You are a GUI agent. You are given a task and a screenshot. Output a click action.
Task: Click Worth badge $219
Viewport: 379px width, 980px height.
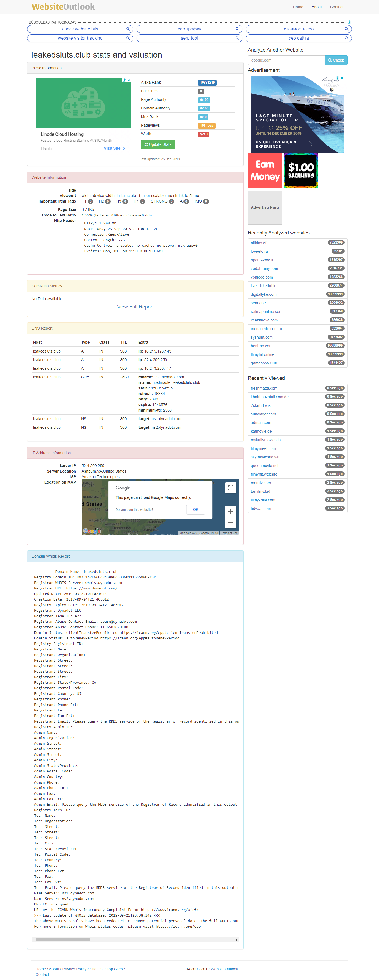[204, 134]
